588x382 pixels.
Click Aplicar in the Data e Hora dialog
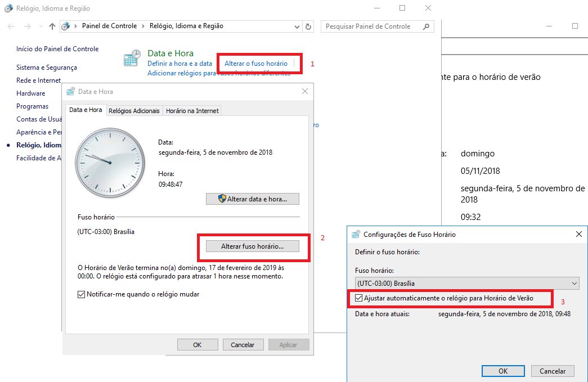point(289,345)
